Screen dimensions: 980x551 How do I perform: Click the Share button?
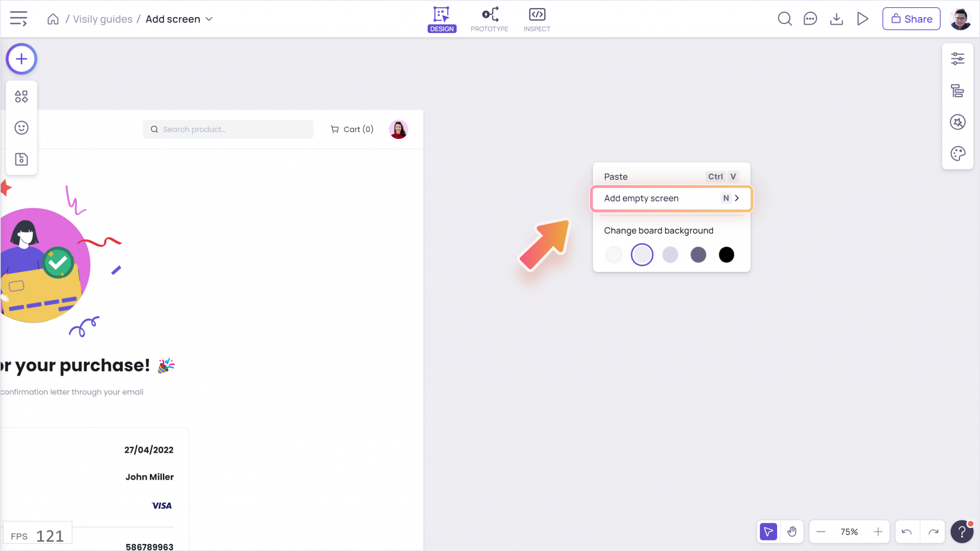pos(911,19)
